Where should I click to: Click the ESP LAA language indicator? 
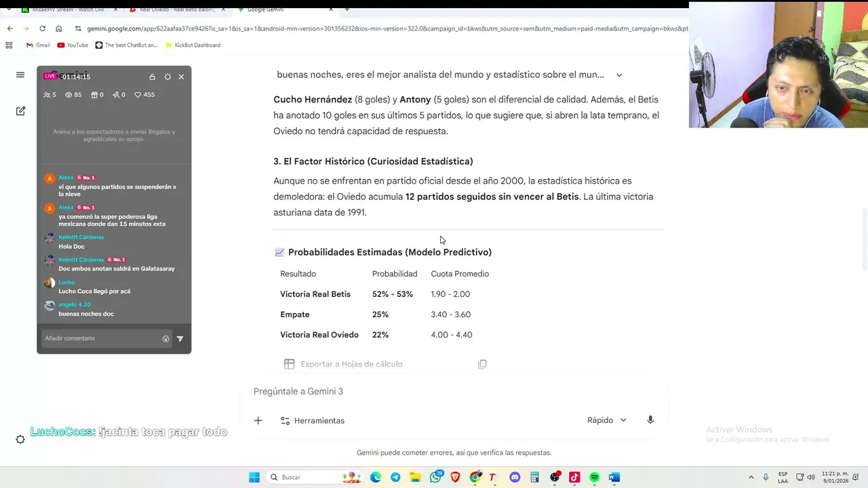tap(783, 477)
